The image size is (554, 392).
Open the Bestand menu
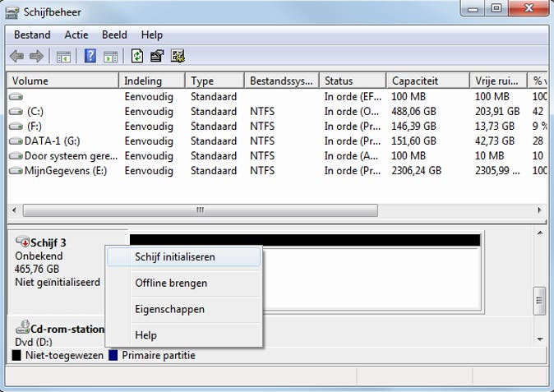(x=32, y=35)
